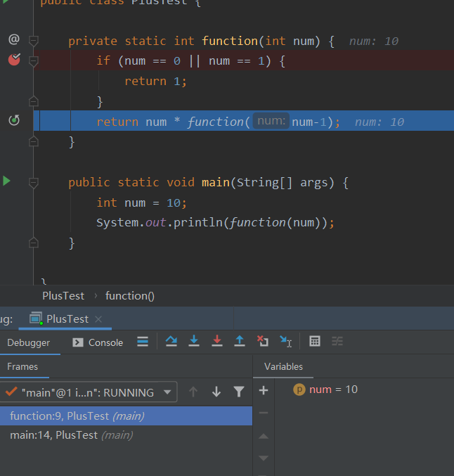The image size is (454, 476).
Task: Select frame function:9, PlusTest
Action: tap(126, 416)
